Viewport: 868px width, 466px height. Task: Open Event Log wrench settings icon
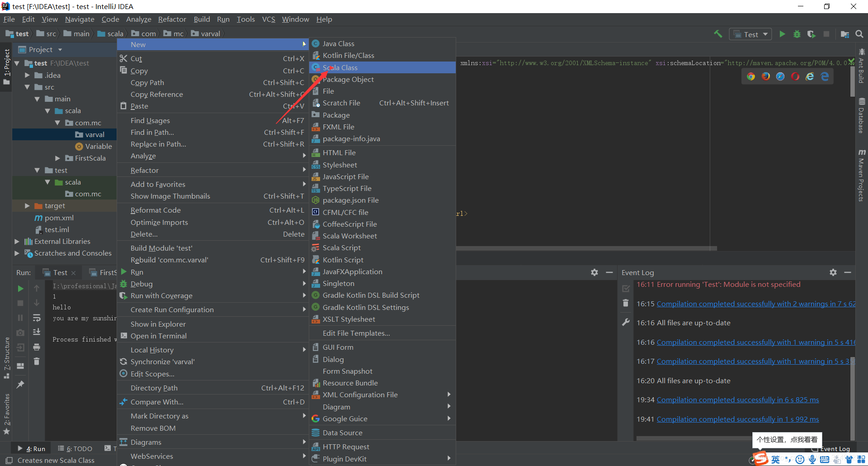626,322
